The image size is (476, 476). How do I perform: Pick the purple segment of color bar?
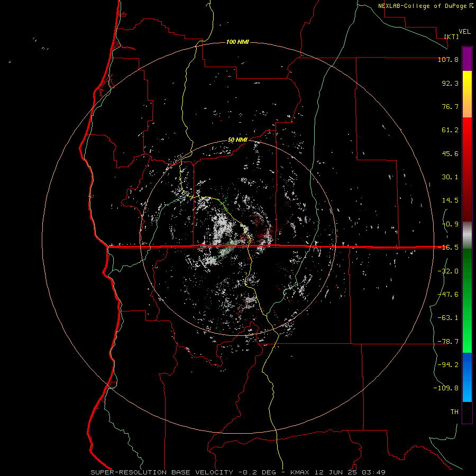tap(467, 59)
